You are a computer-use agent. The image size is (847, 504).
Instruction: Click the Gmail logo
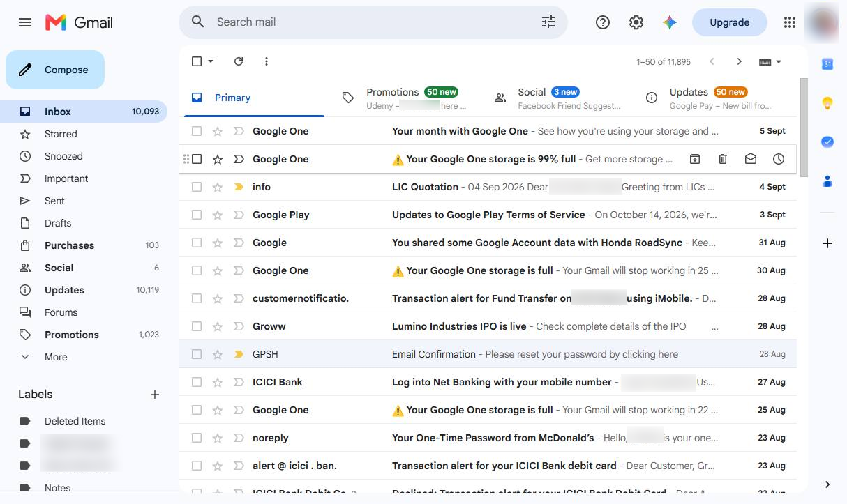coord(79,22)
